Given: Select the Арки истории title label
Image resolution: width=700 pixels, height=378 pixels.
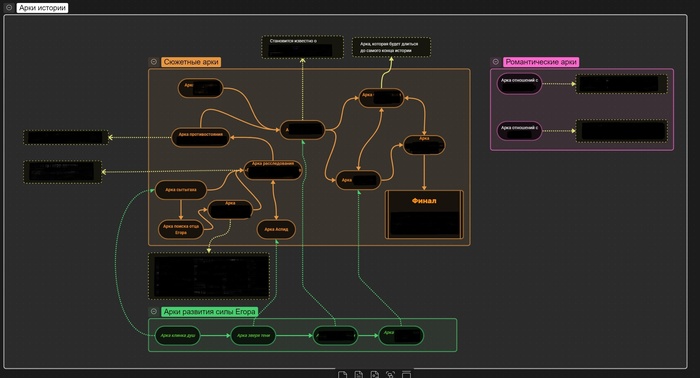Looking at the screenshot, I should coord(42,8).
